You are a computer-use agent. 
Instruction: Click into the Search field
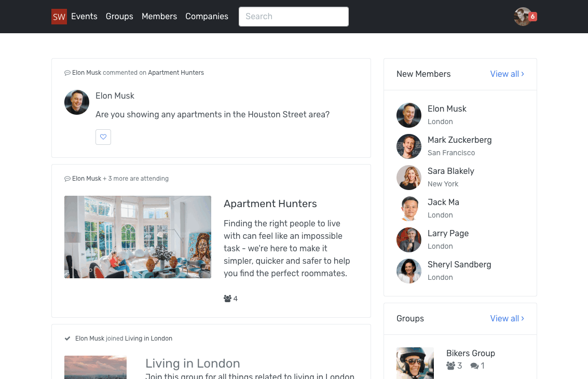pos(294,17)
